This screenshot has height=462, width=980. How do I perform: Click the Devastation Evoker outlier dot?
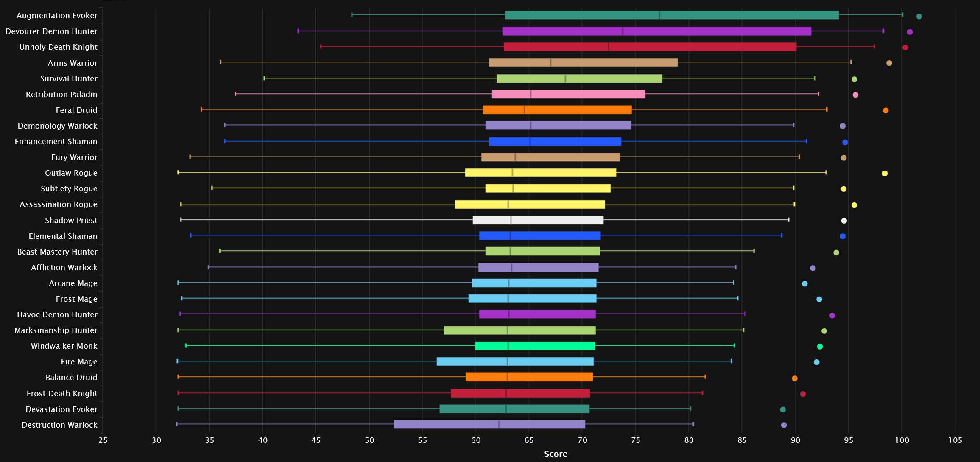[x=783, y=410]
